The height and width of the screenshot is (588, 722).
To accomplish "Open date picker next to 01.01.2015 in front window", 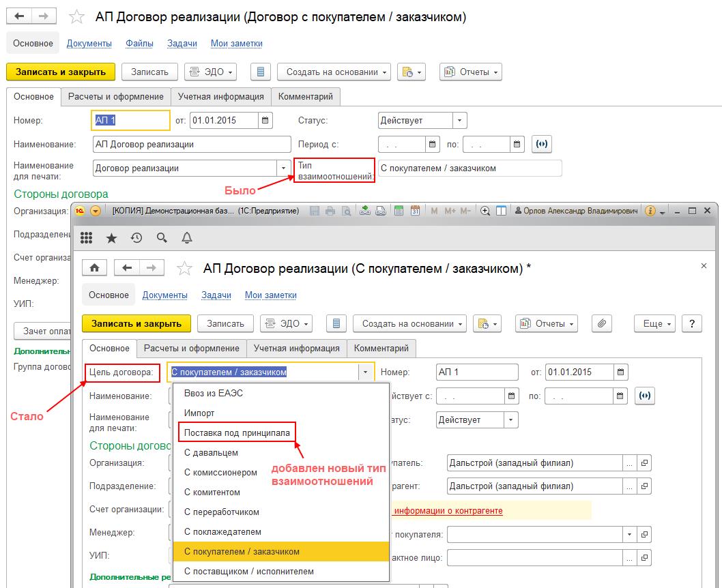I will coord(621,372).
